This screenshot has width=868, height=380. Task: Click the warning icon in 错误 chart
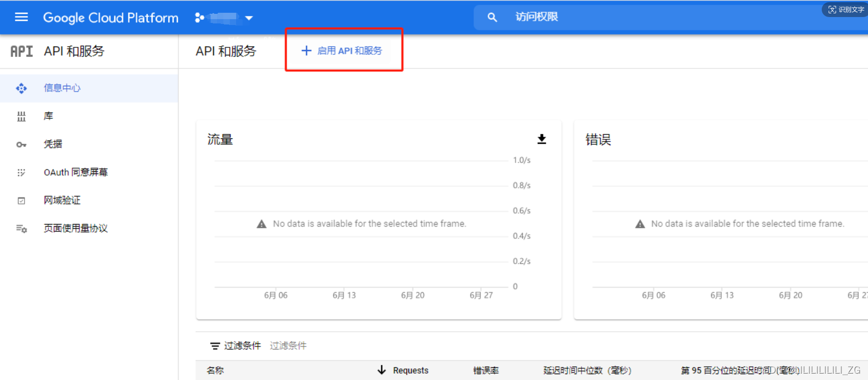pos(640,224)
